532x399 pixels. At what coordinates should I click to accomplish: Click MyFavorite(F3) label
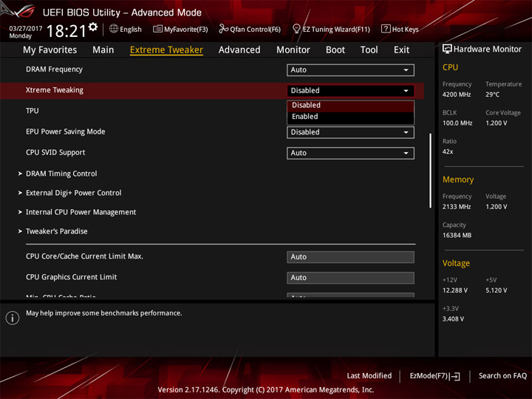(186, 30)
